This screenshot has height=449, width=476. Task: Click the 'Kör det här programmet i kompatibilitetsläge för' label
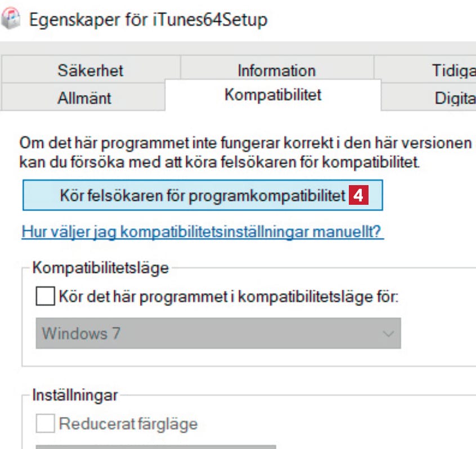(228, 297)
